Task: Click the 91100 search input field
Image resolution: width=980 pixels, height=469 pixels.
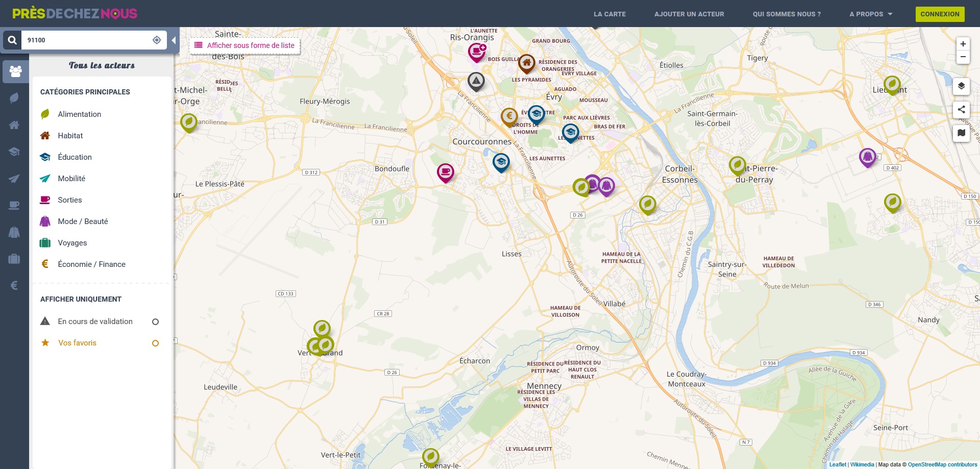Action: tap(87, 40)
